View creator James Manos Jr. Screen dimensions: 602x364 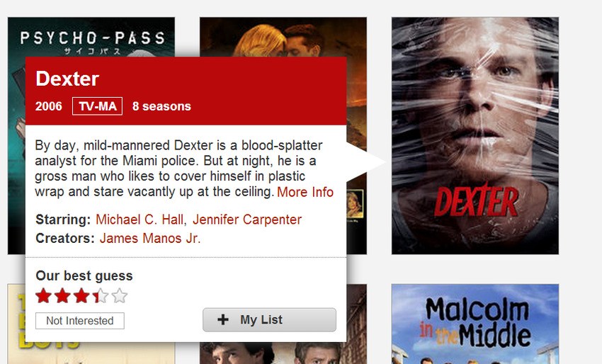pyautogui.click(x=150, y=238)
